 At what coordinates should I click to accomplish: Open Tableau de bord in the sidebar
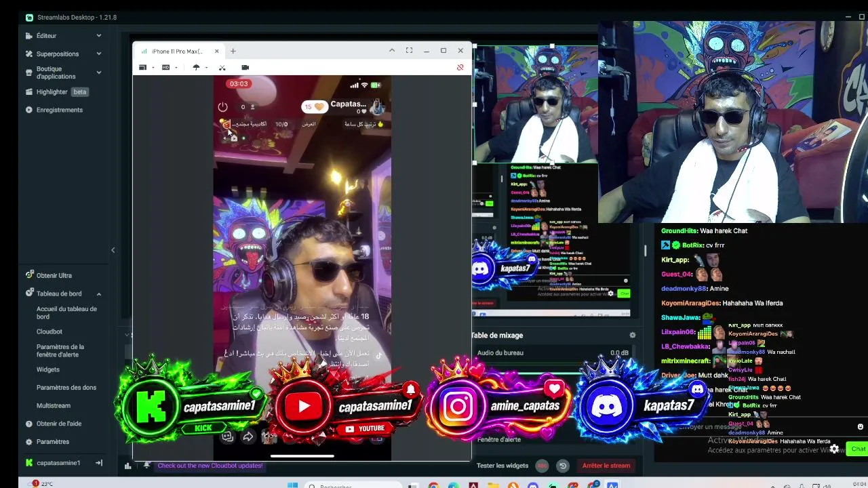(59, 293)
